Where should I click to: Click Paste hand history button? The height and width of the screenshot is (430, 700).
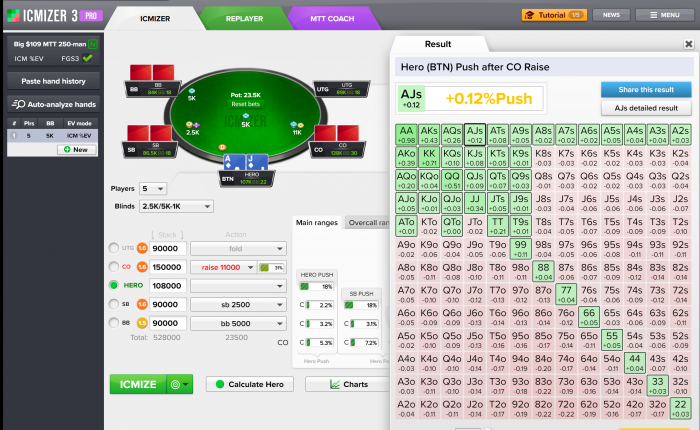pyautogui.click(x=53, y=81)
